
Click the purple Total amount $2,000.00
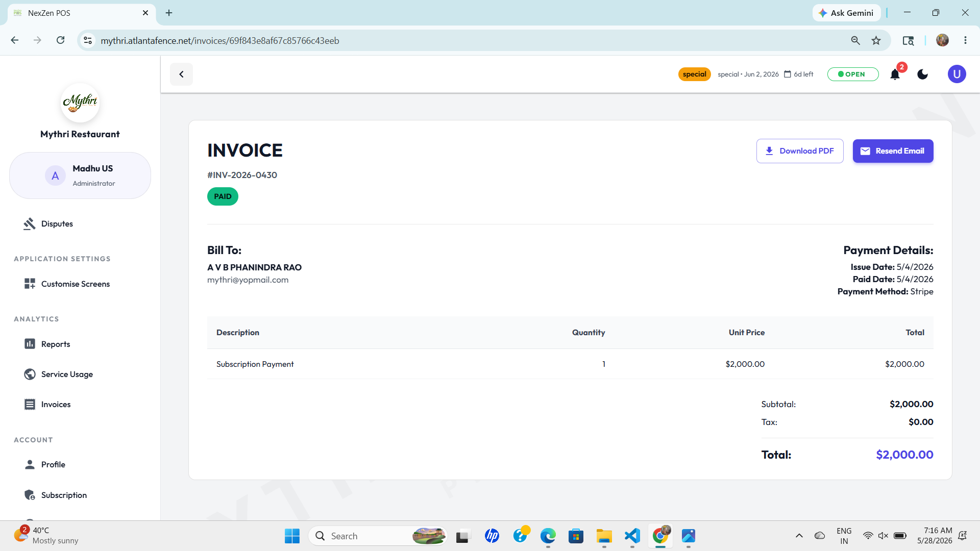pos(904,455)
